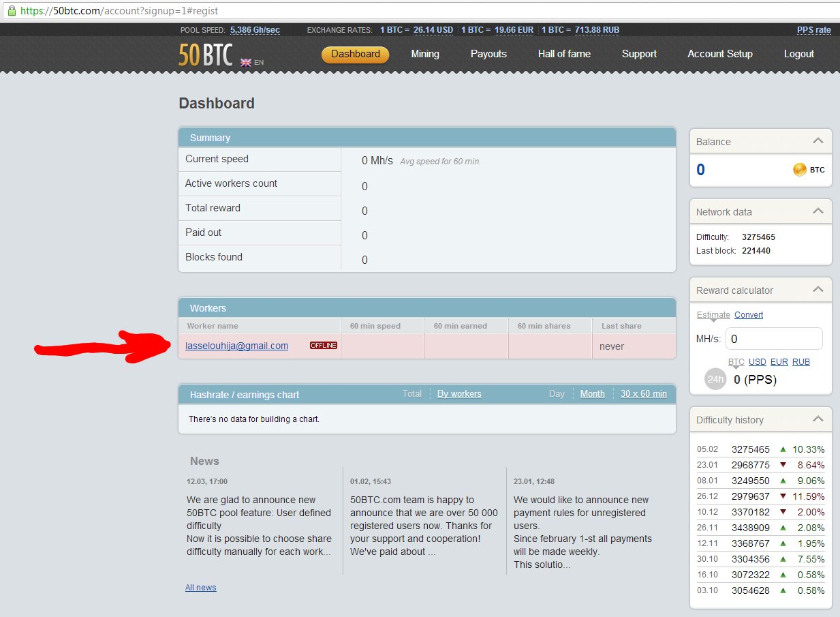Viewport: 840px width, 617px height.
Task: Open Hall of fame
Action: pos(564,54)
